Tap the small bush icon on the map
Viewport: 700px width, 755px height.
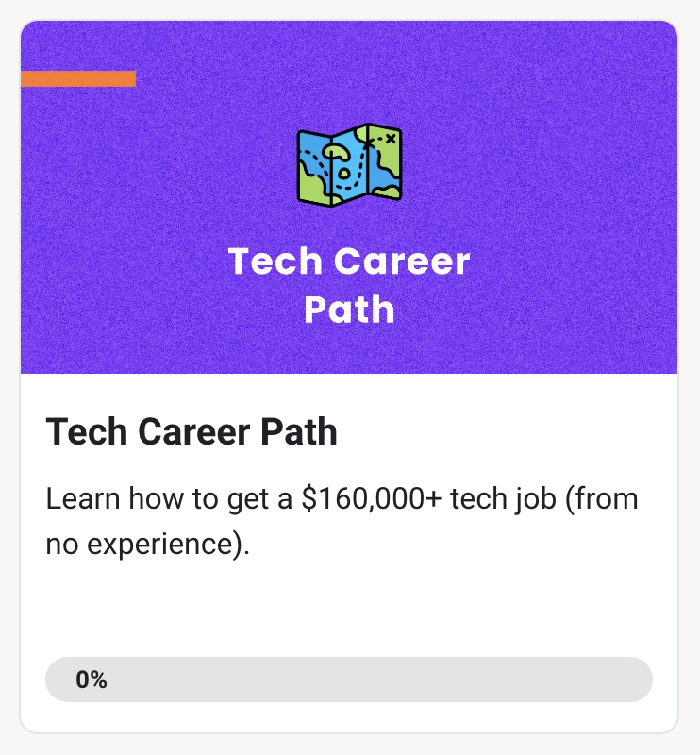[x=344, y=174]
